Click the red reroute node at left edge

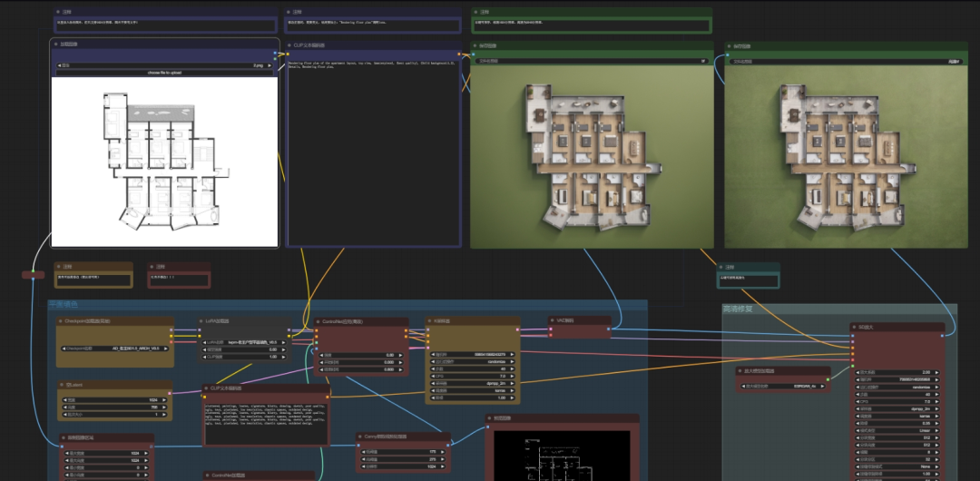pyautogui.click(x=34, y=275)
